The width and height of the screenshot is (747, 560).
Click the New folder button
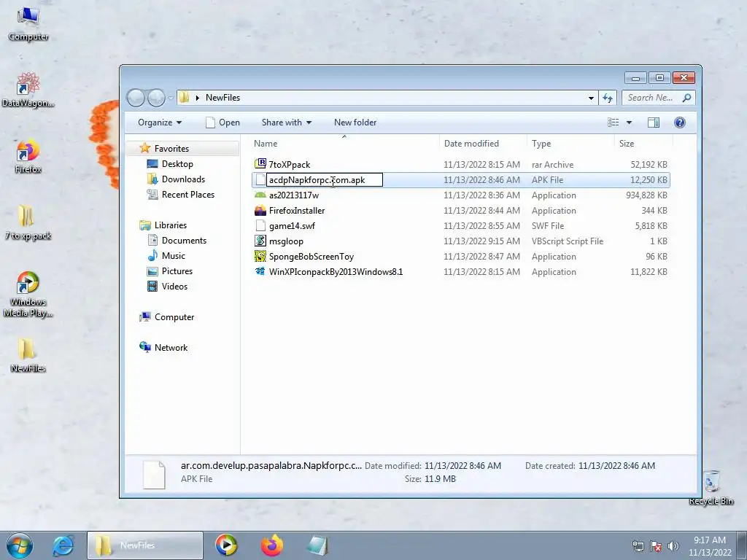pos(355,122)
